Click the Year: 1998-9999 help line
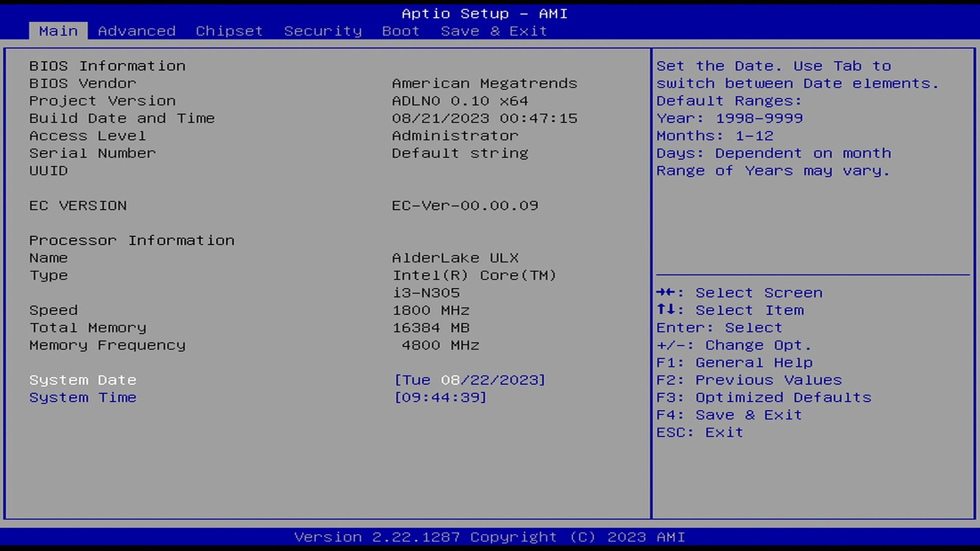The width and height of the screenshot is (980, 551). [729, 118]
